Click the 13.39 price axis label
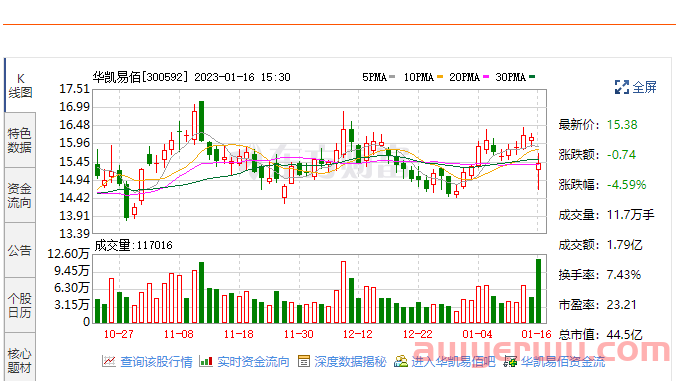Image resolution: width=689 pixels, height=381 pixels. (x=74, y=234)
